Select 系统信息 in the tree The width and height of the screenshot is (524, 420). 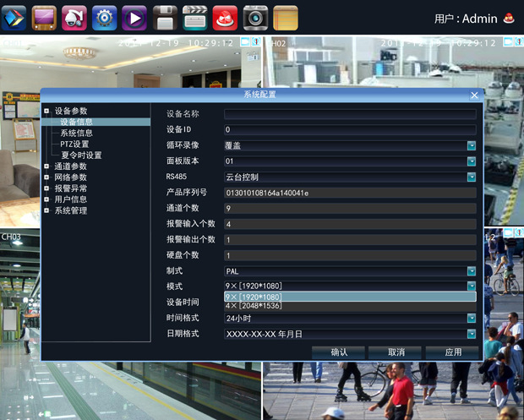(77, 133)
